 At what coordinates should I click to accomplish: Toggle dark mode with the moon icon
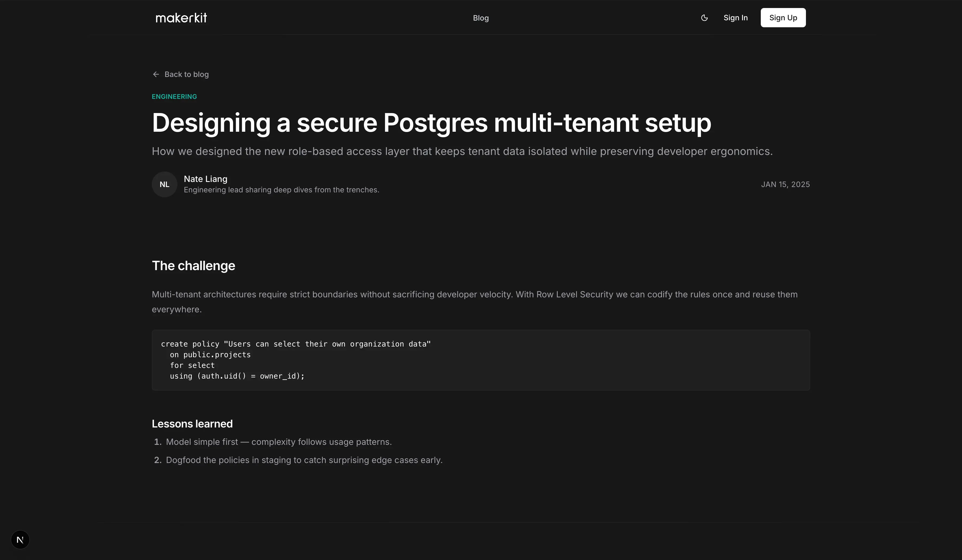704,18
